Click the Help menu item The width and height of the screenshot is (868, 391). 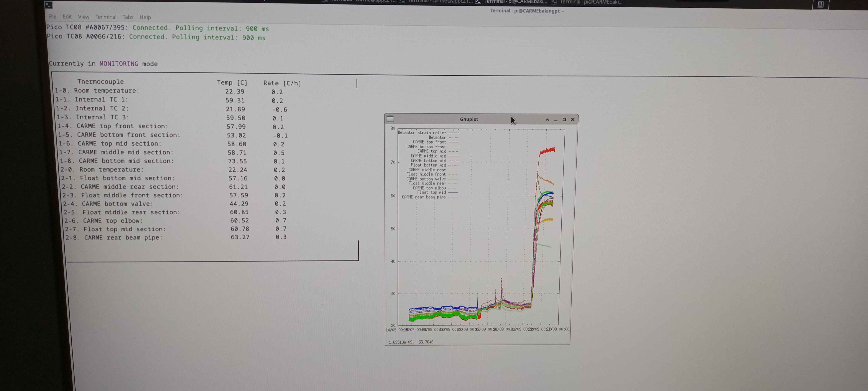[x=145, y=17]
